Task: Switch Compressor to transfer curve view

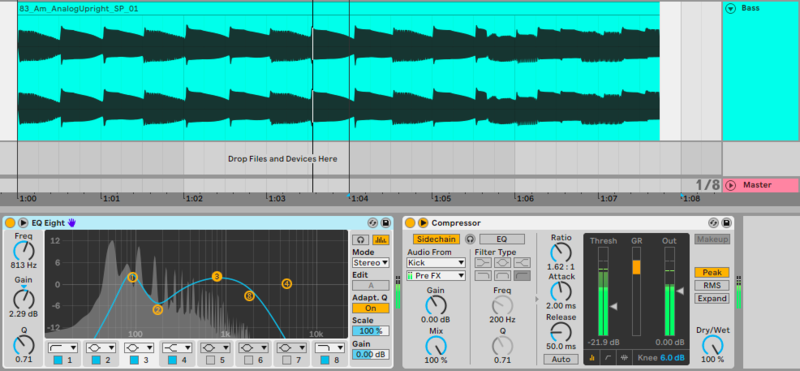Action: pyautogui.click(x=608, y=358)
